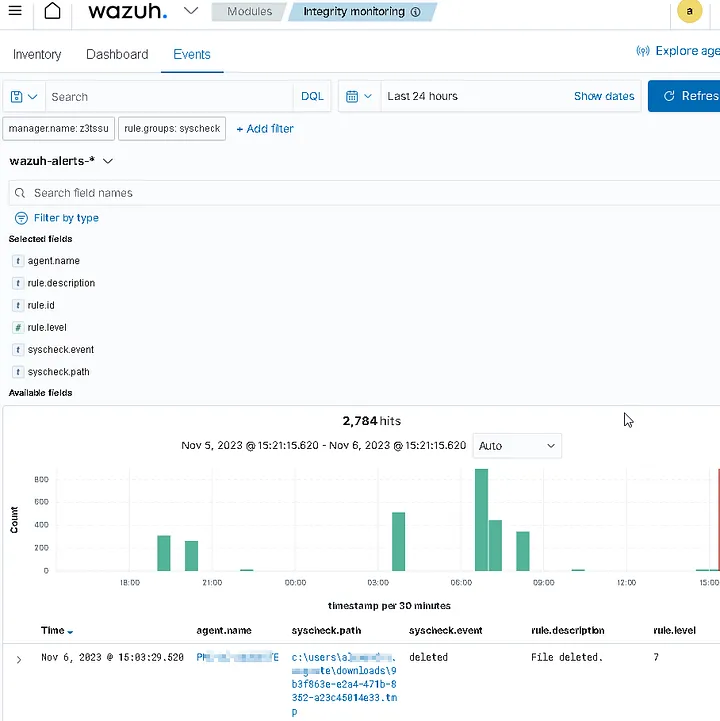Open the syscheck path link in first row

pos(344,684)
